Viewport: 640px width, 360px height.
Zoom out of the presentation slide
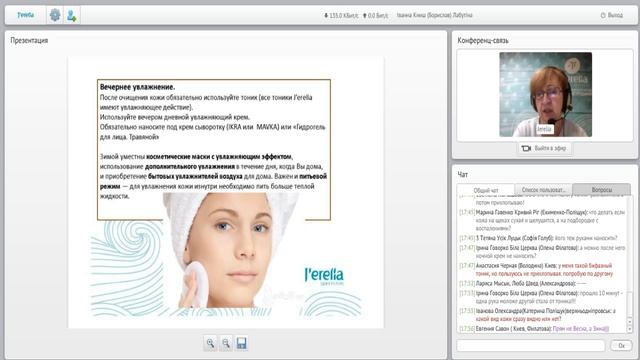click(x=226, y=343)
